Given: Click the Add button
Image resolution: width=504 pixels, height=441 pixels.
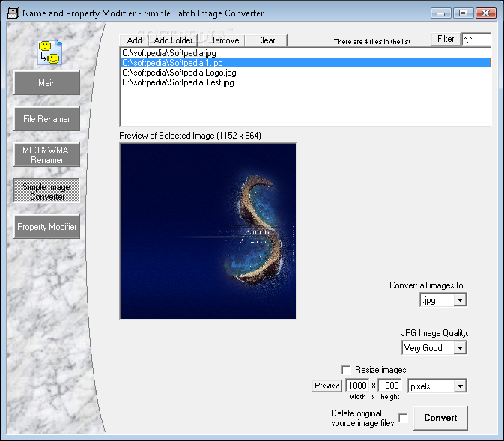Looking at the screenshot, I should click(x=134, y=40).
